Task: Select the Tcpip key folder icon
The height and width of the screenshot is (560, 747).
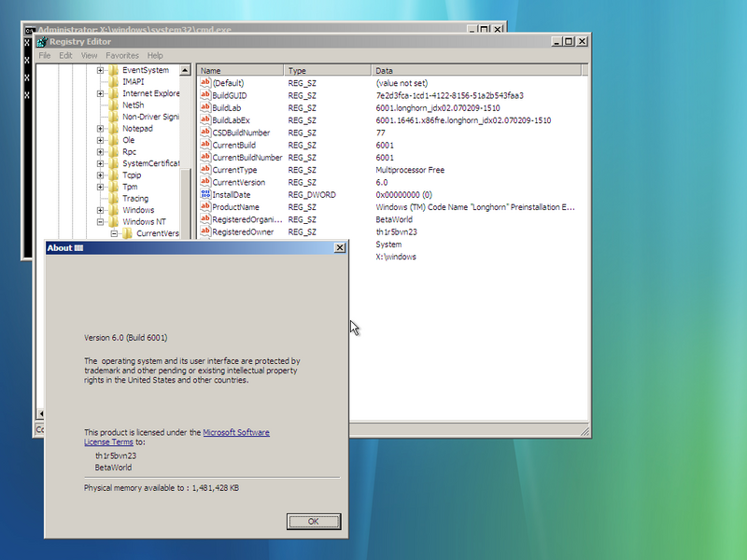Action: click(x=113, y=175)
